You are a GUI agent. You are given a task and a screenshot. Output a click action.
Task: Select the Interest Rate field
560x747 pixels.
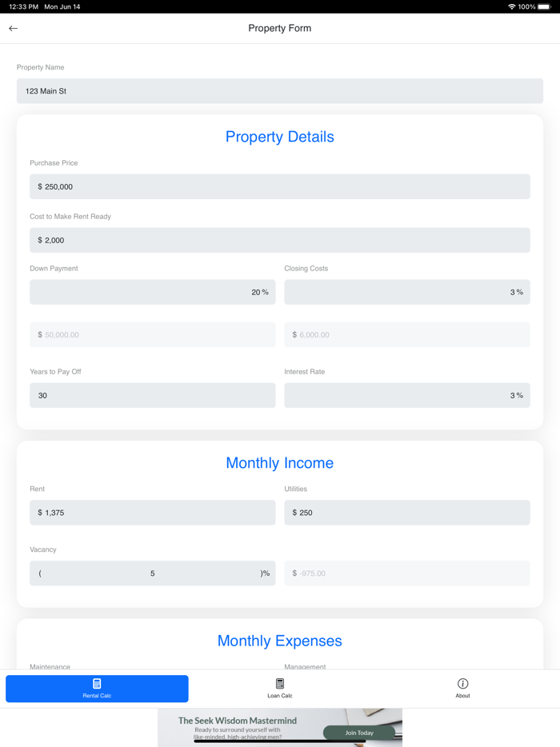407,395
